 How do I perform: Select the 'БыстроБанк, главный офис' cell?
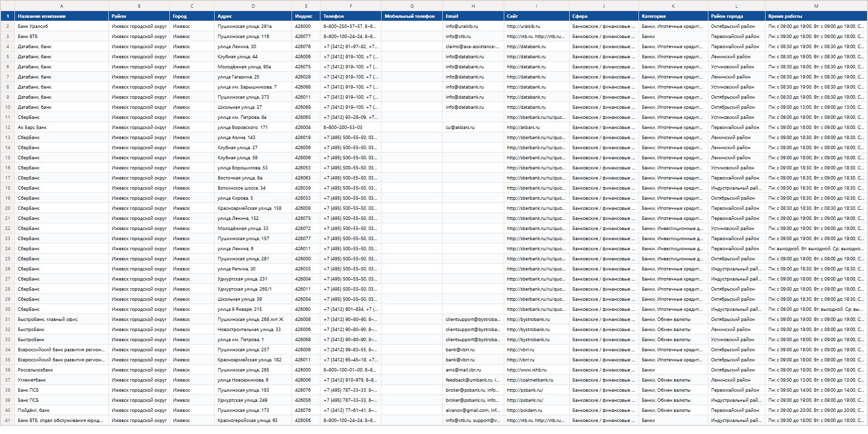coord(62,319)
